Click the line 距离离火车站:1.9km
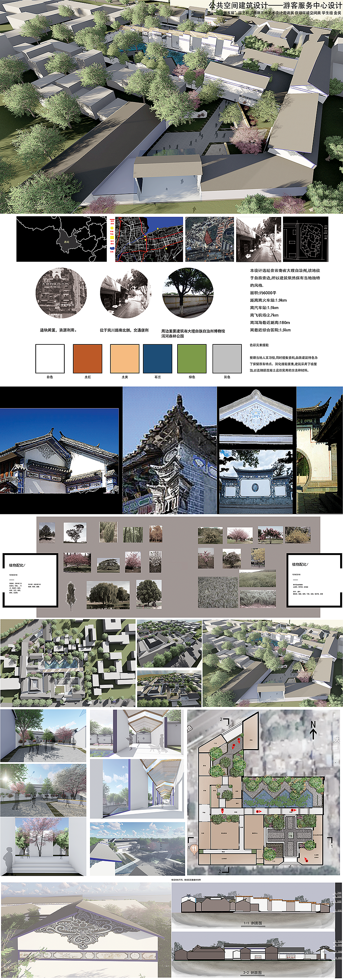This screenshot has width=343, height=980. pos(268,300)
